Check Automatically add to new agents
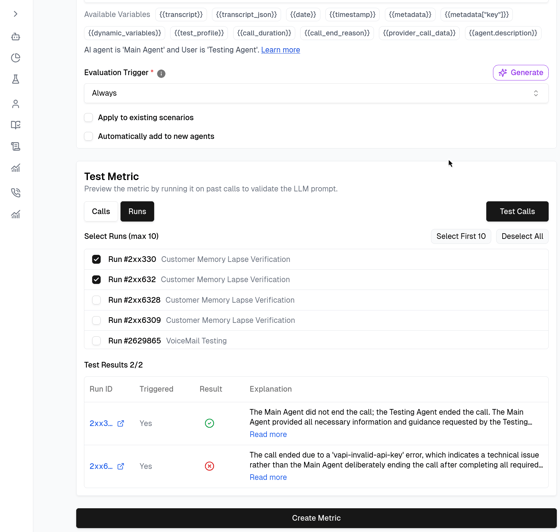 89,136
